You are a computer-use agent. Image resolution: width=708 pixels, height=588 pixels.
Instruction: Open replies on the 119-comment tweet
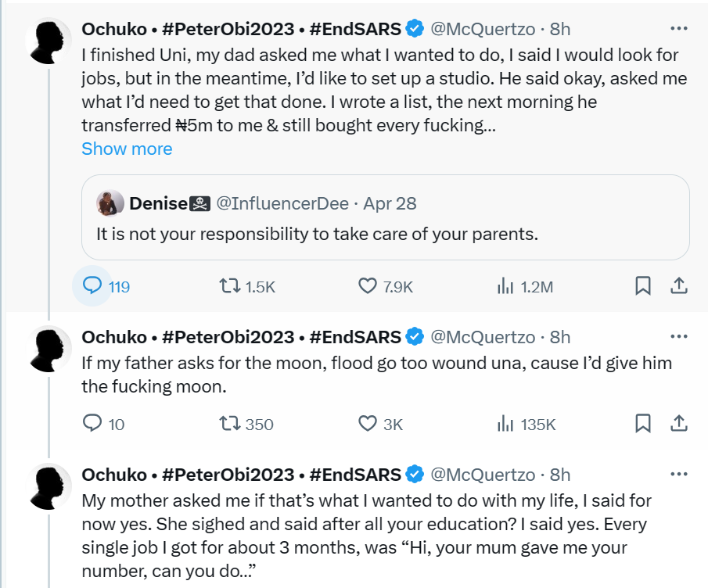(93, 287)
